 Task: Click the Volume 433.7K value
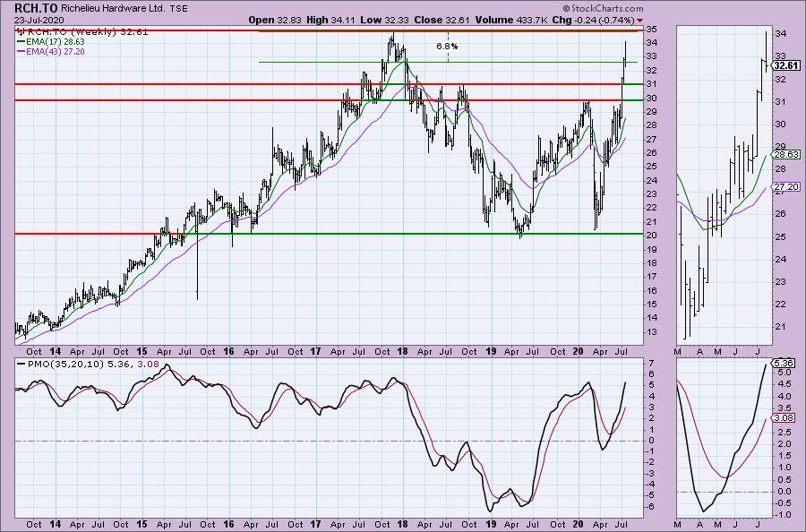pos(510,20)
